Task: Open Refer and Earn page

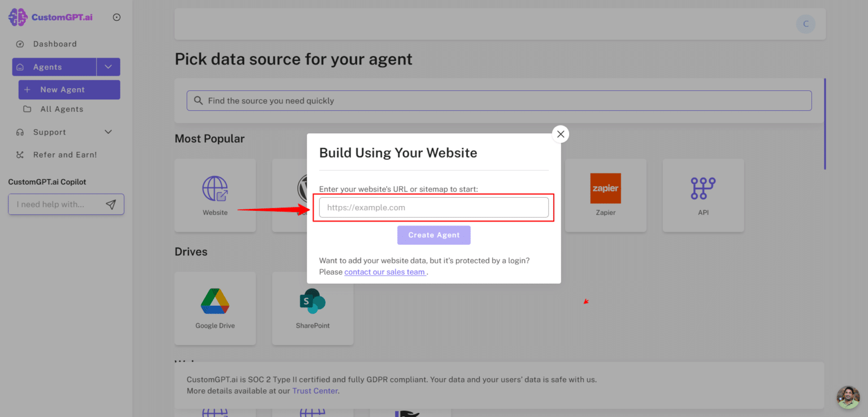Action: [64, 155]
